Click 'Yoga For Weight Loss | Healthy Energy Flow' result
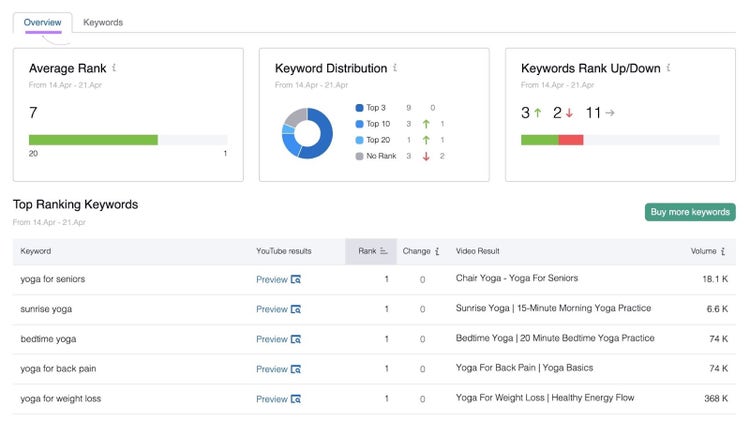750x421 pixels. coord(545,398)
